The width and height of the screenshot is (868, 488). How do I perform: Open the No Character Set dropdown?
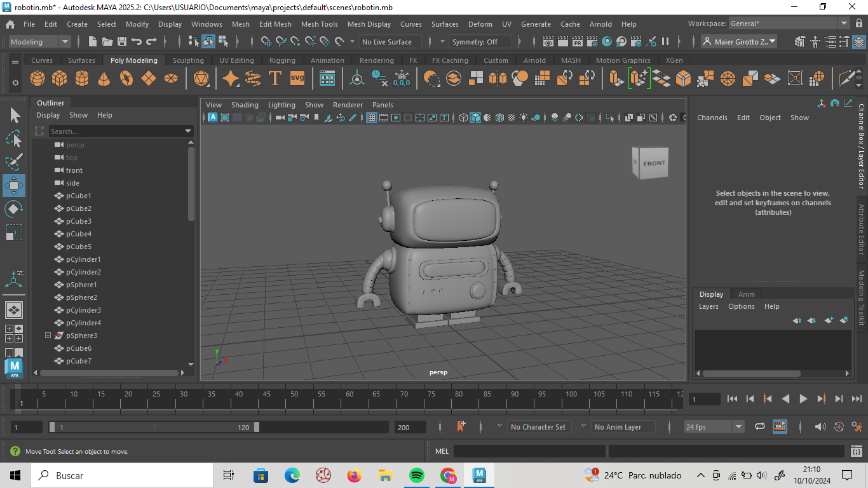coord(538,427)
